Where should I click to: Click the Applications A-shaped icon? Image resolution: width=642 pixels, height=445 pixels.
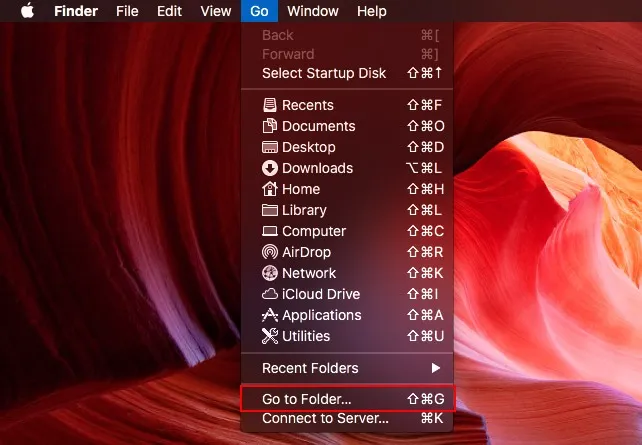point(269,315)
